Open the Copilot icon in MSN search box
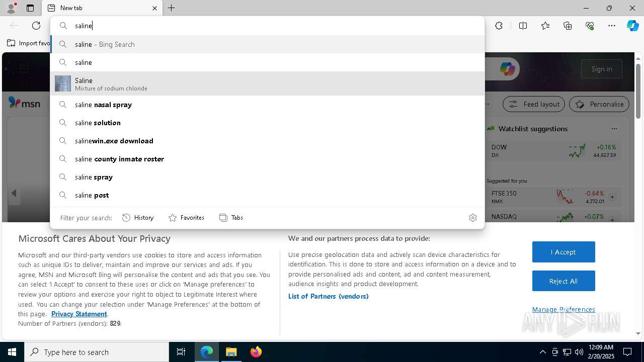644x362 pixels. point(507,69)
